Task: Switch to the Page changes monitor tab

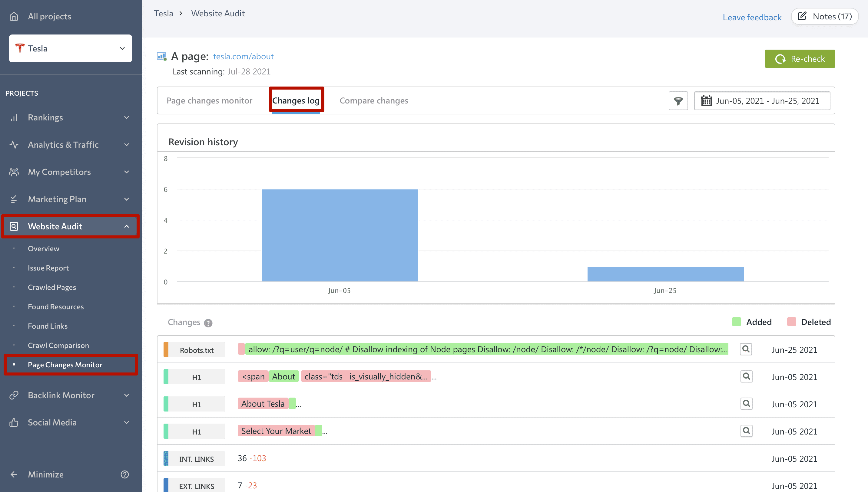Action: [x=210, y=100]
